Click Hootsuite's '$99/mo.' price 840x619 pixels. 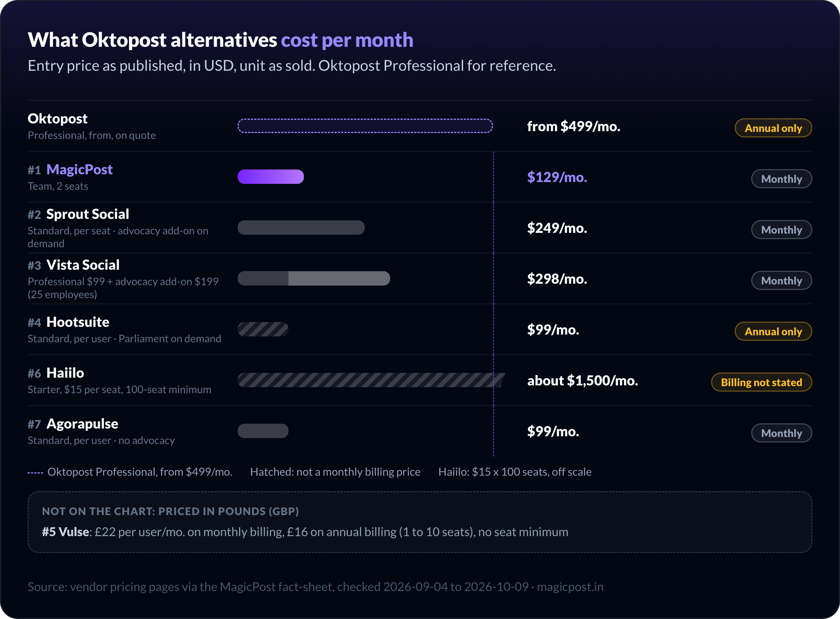[553, 330]
